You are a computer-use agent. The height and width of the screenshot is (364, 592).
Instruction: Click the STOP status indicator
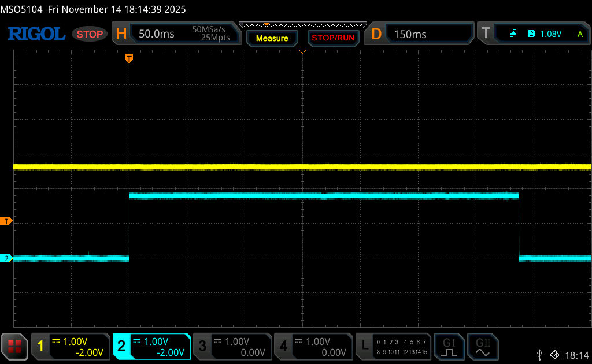(x=90, y=34)
